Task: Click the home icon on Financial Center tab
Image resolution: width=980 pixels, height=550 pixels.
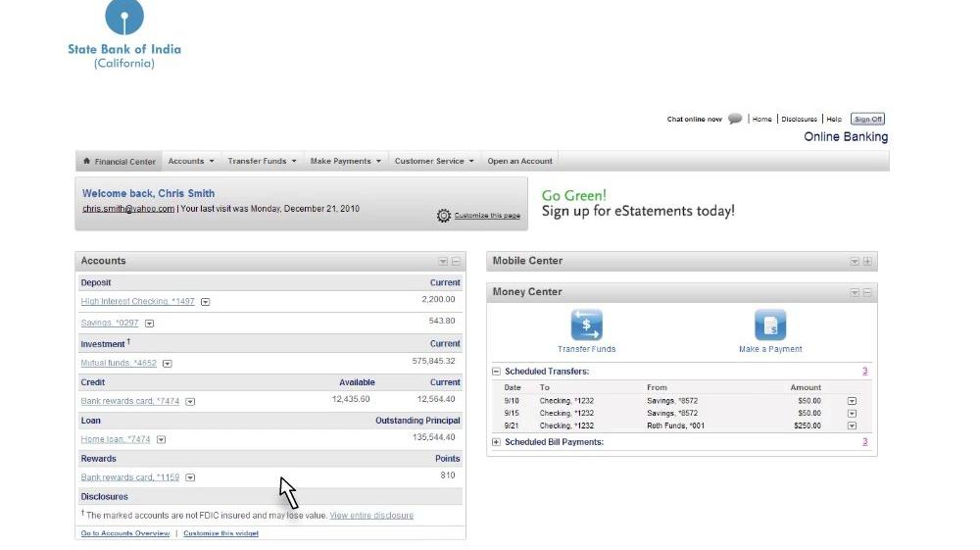Action: pyautogui.click(x=87, y=162)
